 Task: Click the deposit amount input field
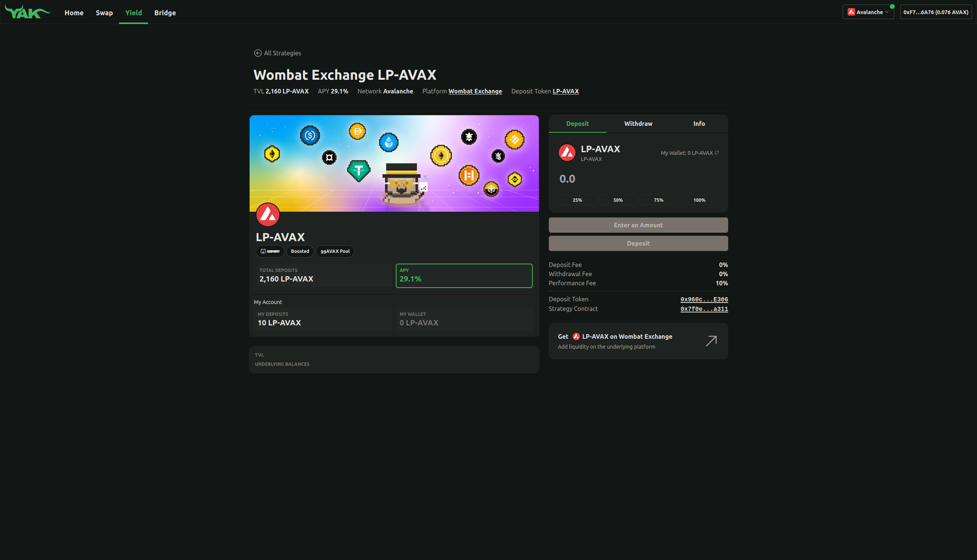pyautogui.click(x=638, y=178)
